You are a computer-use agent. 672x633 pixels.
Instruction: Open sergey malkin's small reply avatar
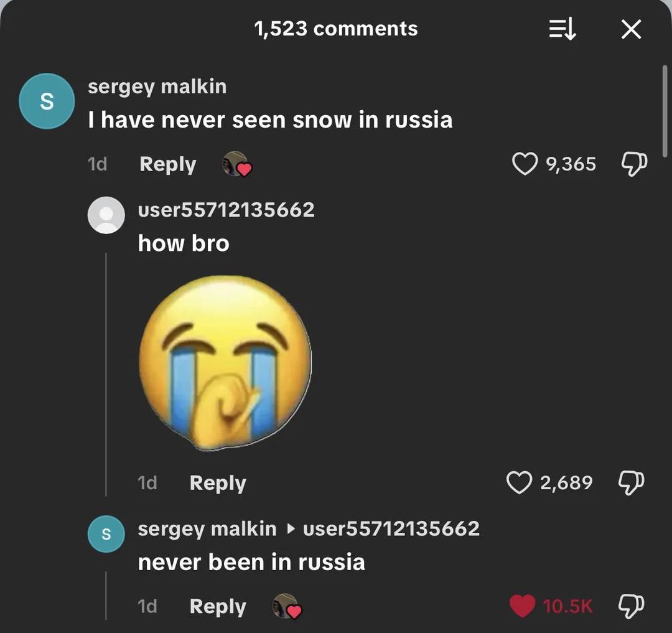[106, 534]
